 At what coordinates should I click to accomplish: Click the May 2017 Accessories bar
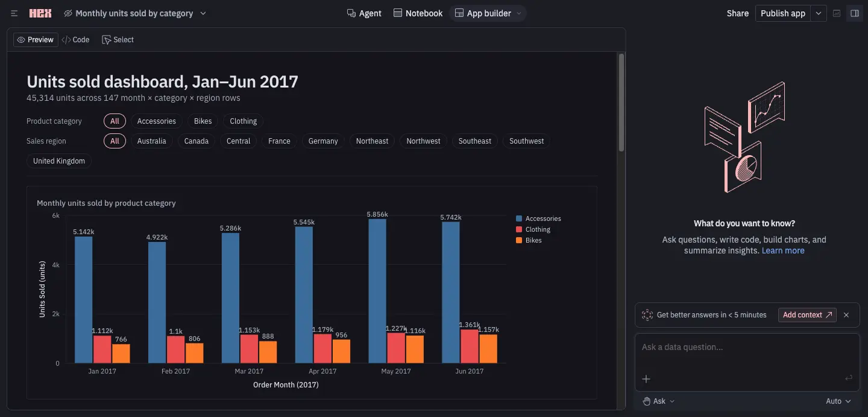coord(377,291)
